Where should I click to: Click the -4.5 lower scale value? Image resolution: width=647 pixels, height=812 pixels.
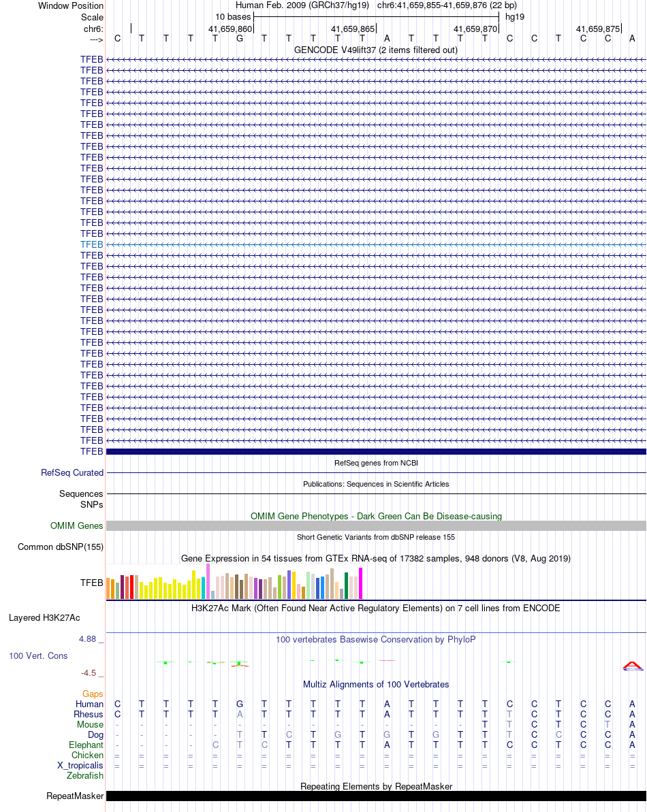89,673
